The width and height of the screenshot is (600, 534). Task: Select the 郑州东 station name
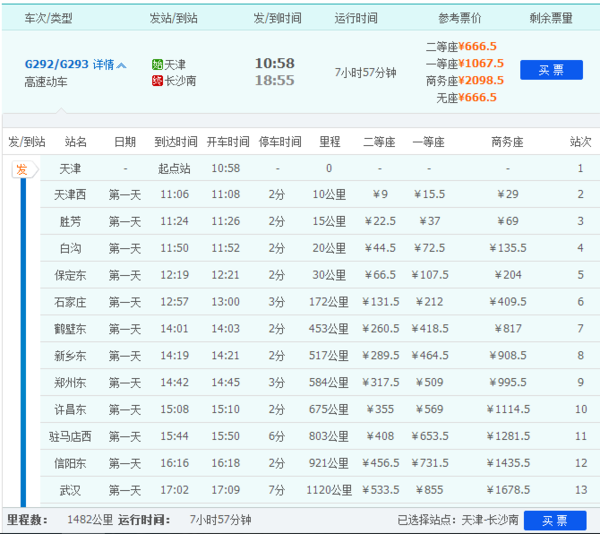[x=70, y=383]
